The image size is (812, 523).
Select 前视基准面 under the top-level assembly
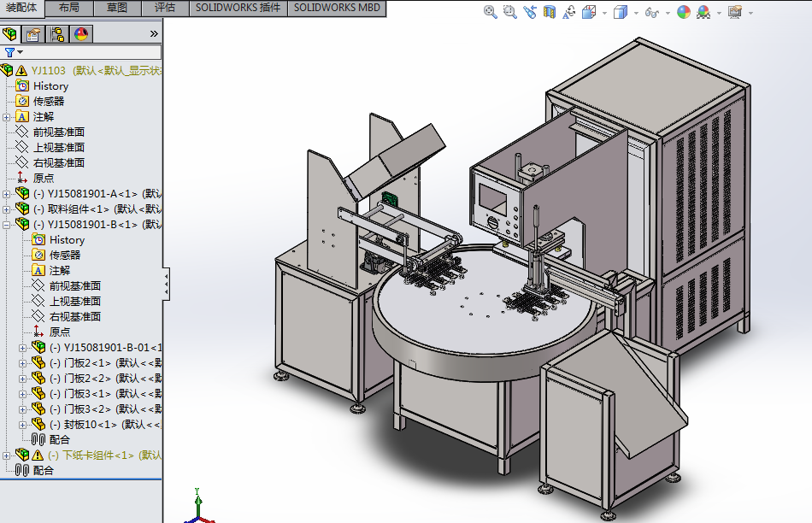click(58, 132)
